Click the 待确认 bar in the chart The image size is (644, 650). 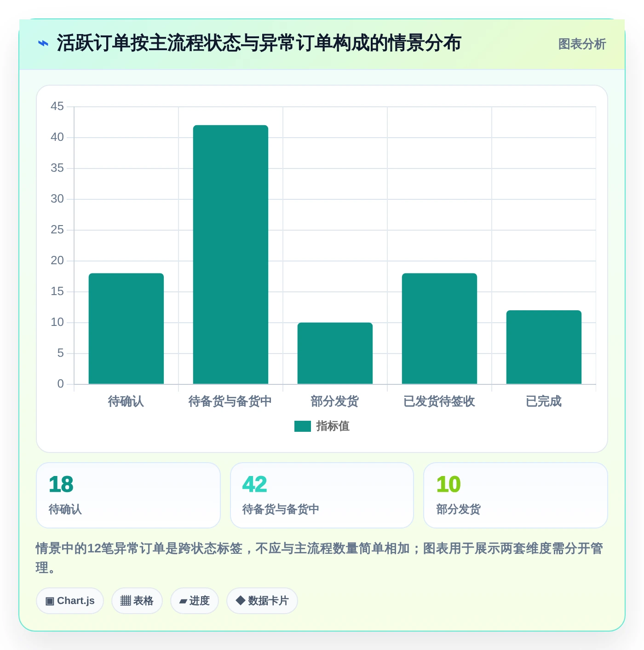click(x=126, y=329)
